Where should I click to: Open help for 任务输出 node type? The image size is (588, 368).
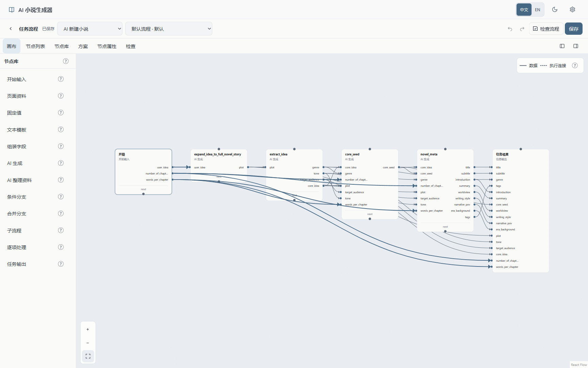pos(61,264)
